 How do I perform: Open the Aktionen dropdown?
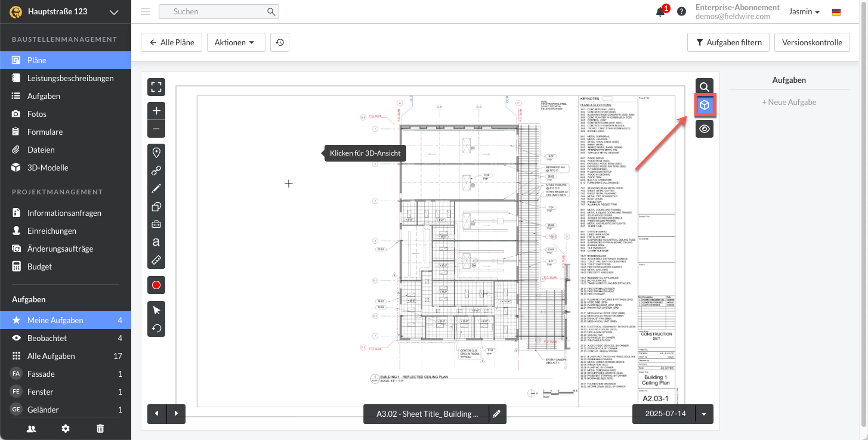(236, 42)
